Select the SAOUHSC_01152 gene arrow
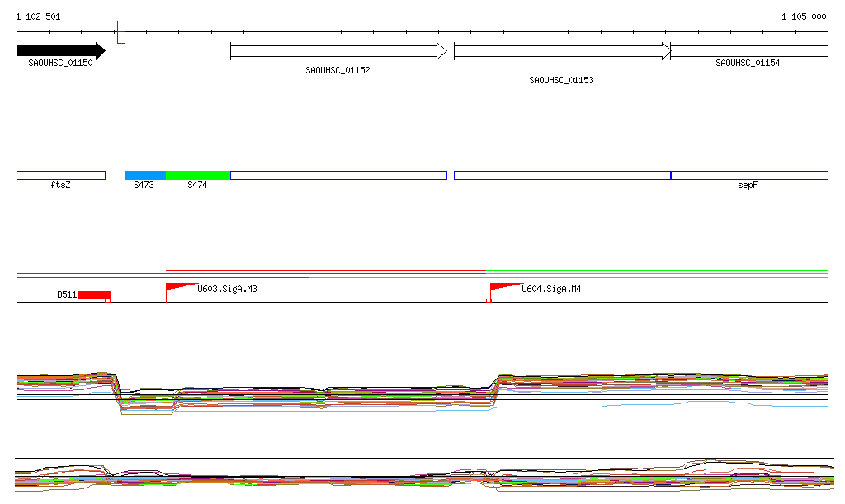 (x=338, y=51)
